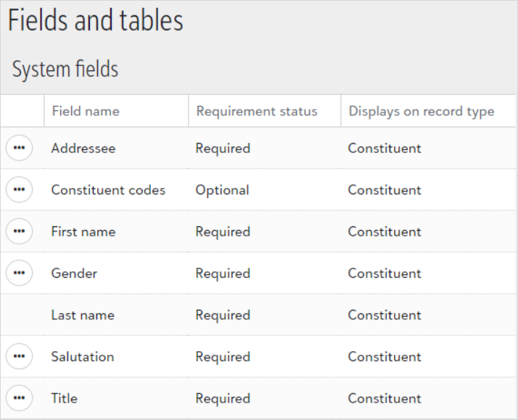The height and width of the screenshot is (420, 518).
Task: Open the ellipsis menu for Title
Action: (x=19, y=398)
